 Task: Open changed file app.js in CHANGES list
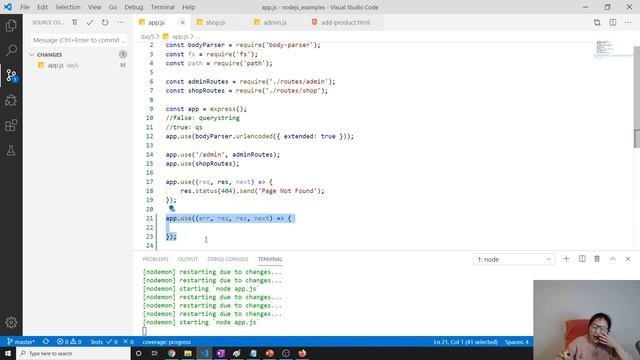[78, 65]
